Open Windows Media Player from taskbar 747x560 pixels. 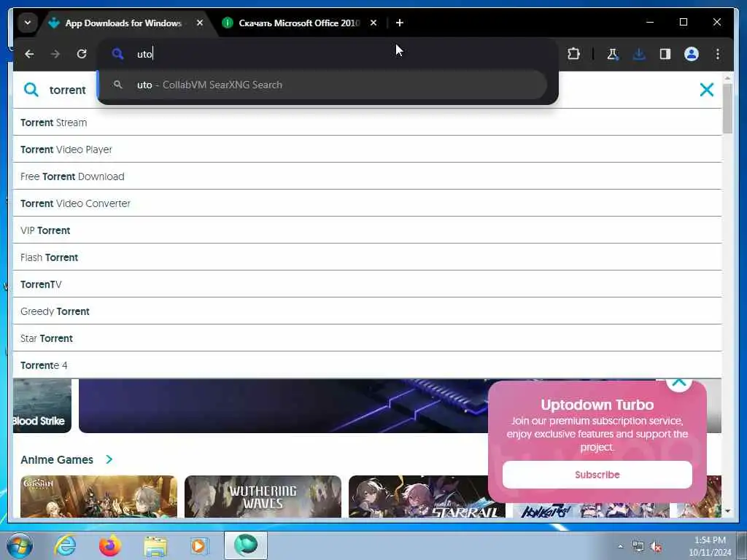199,545
